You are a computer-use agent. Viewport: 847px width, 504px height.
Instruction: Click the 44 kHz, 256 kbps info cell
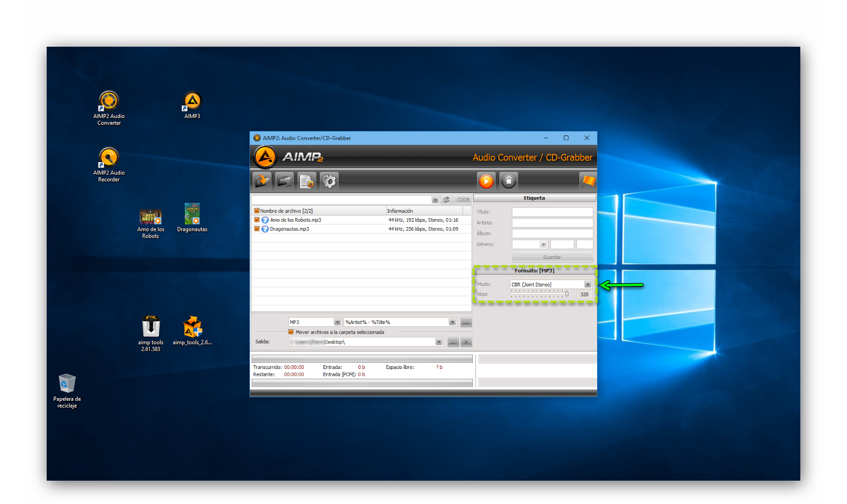point(423,229)
